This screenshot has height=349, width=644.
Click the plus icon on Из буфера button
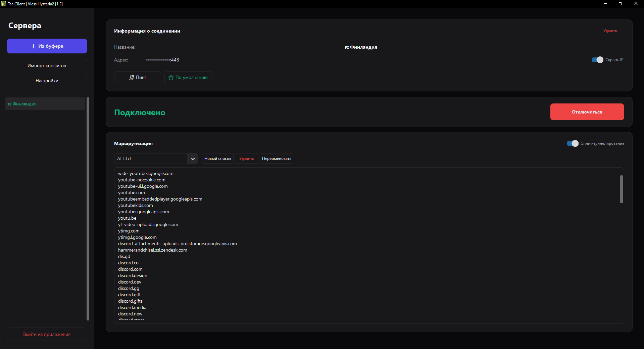pos(33,46)
